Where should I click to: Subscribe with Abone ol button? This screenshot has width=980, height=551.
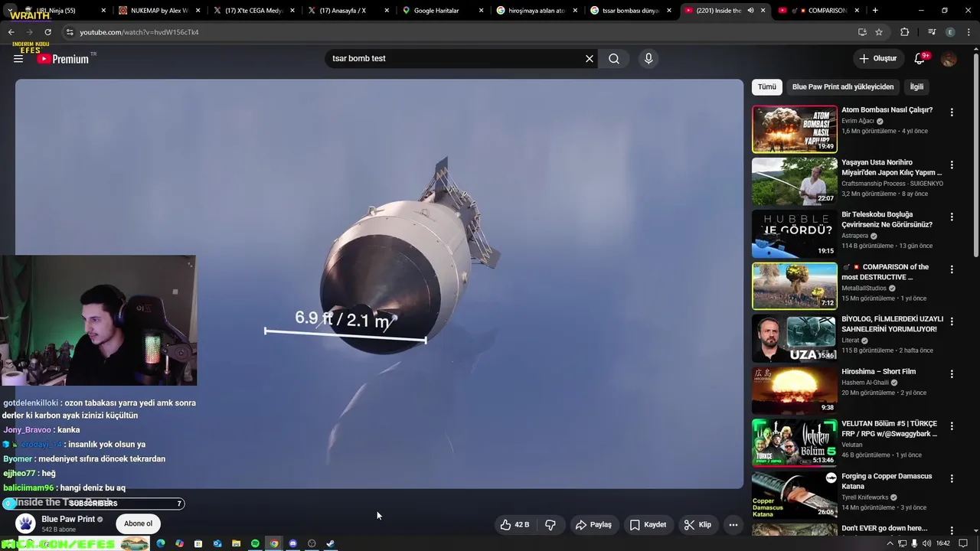(x=139, y=524)
